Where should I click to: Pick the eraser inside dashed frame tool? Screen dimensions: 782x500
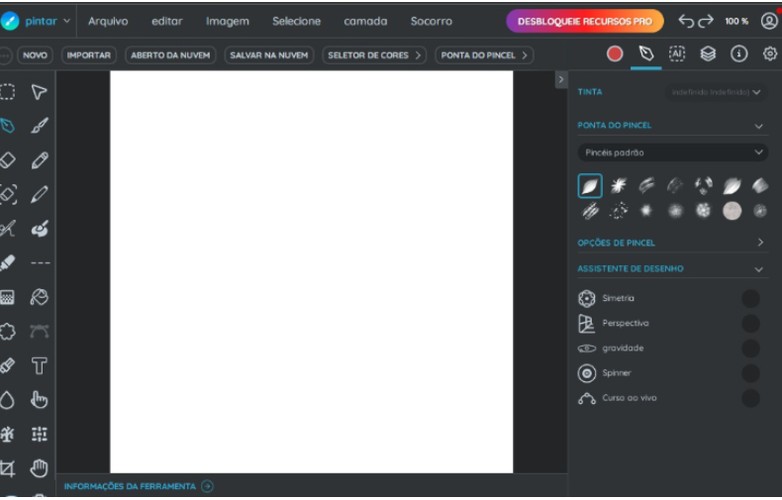7,194
